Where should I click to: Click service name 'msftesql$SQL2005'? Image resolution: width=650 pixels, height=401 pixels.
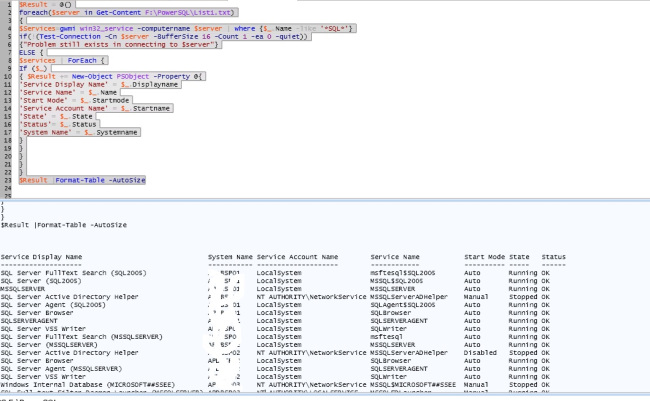(403, 273)
